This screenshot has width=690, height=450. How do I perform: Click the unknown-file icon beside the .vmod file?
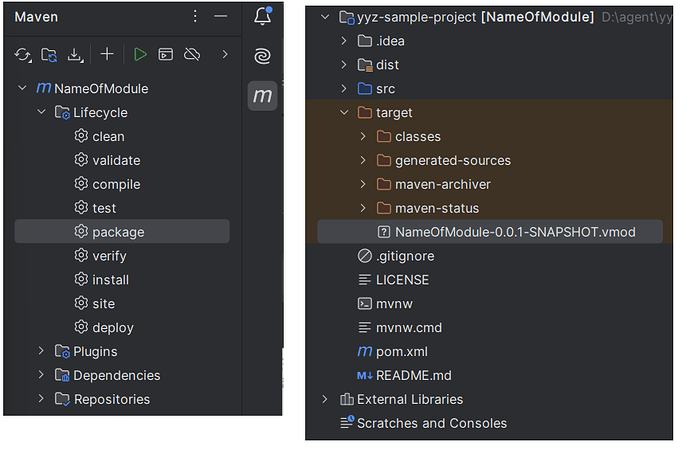click(384, 232)
